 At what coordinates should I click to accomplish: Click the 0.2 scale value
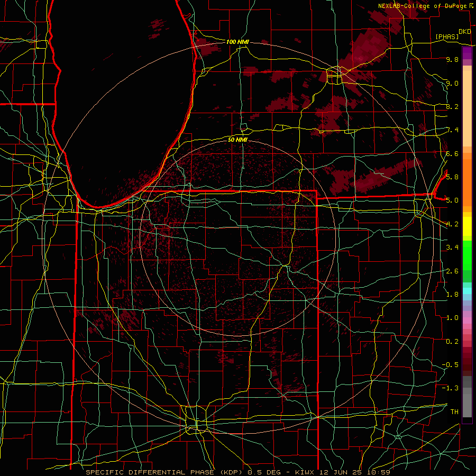(x=452, y=342)
